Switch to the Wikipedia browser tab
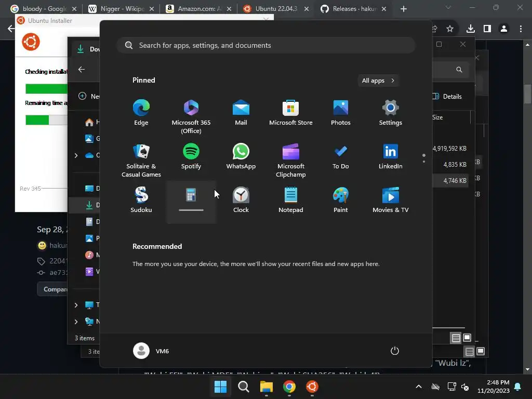 click(121, 9)
